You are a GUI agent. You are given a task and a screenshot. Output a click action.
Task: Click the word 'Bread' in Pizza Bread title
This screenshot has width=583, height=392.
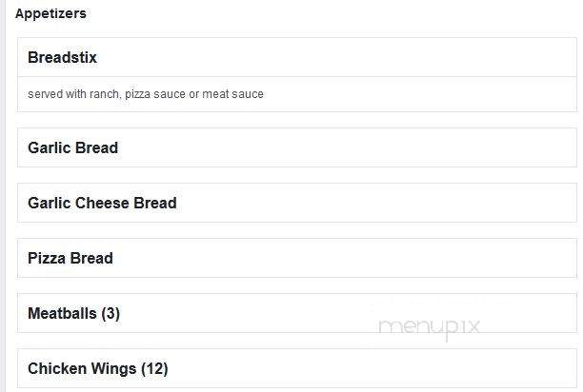coord(91,259)
